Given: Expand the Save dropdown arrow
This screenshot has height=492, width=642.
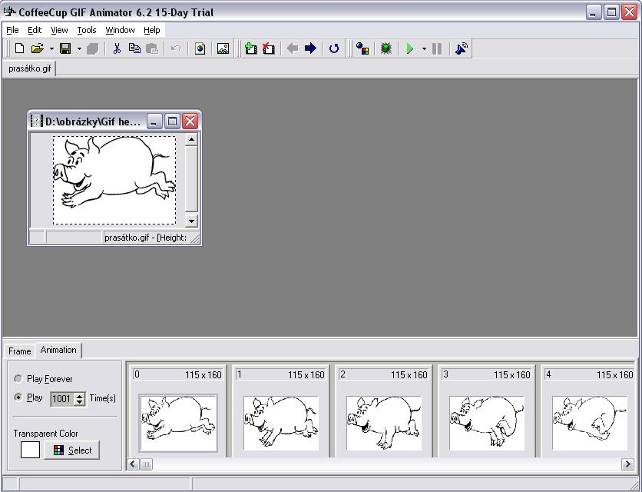Looking at the screenshot, I should point(79,49).
